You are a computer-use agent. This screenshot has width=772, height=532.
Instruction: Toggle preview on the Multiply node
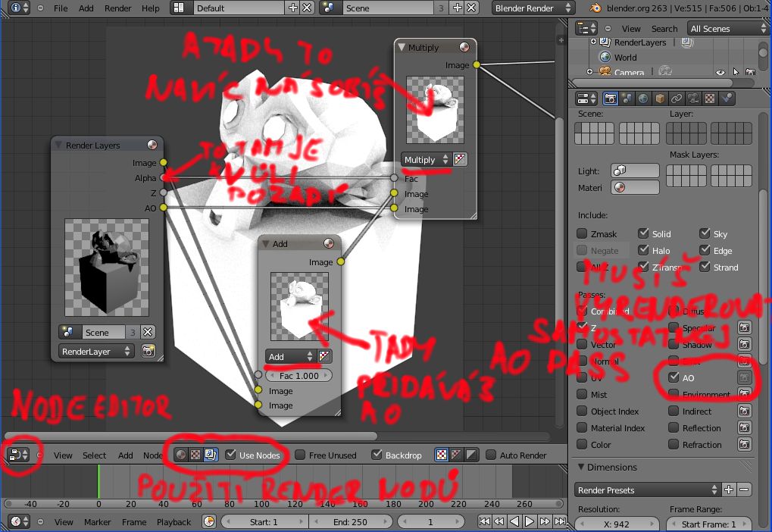[x=464, y=47]
